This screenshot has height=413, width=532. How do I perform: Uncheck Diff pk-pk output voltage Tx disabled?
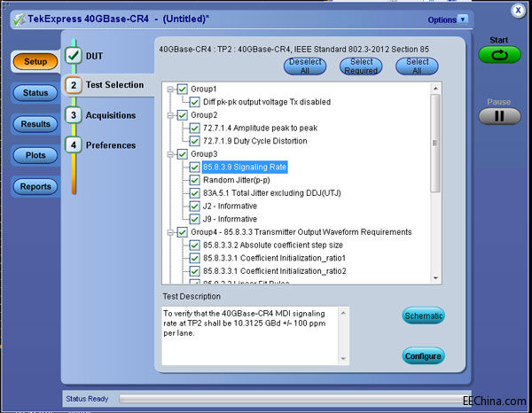tap(194, 102)
